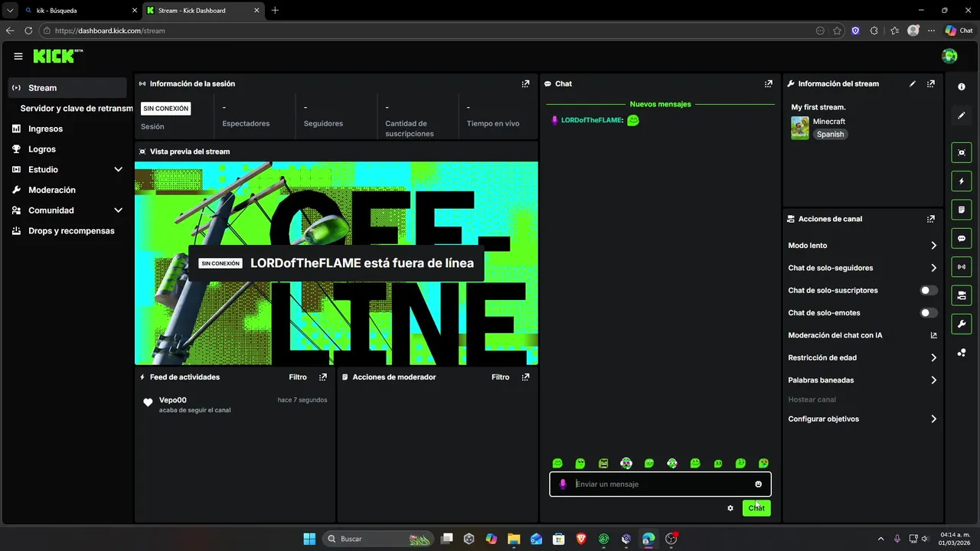Viewport: 980px width, 551px height.
Task: Focus the Enviar un mensaje input
Action: (x=660, y=484)
